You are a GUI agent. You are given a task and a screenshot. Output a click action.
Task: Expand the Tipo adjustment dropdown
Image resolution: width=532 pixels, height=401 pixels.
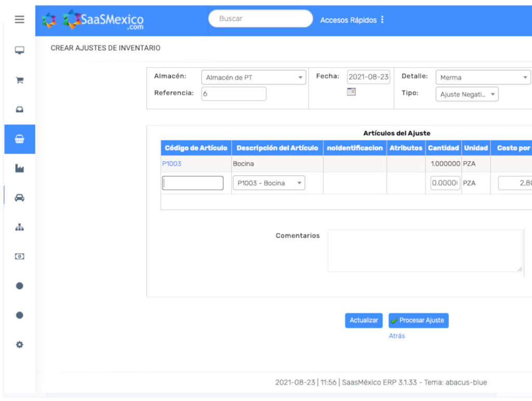[467, 95]
